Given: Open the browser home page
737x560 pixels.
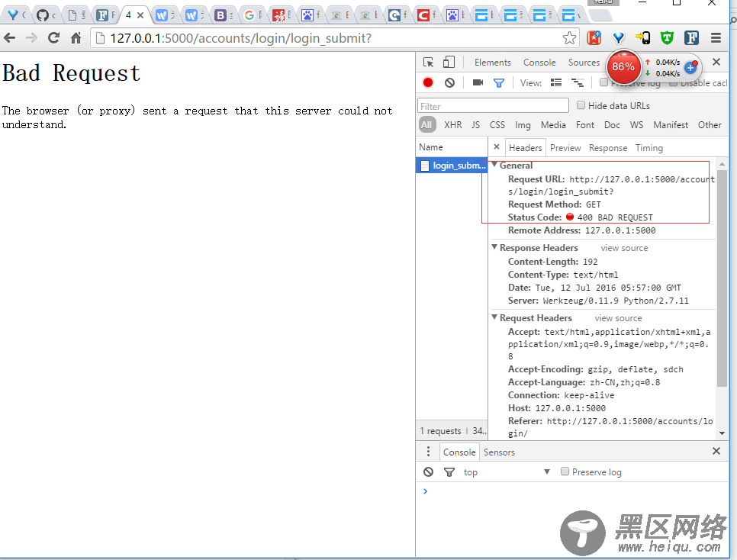Looking at the screenshot, I should point(76,37).
